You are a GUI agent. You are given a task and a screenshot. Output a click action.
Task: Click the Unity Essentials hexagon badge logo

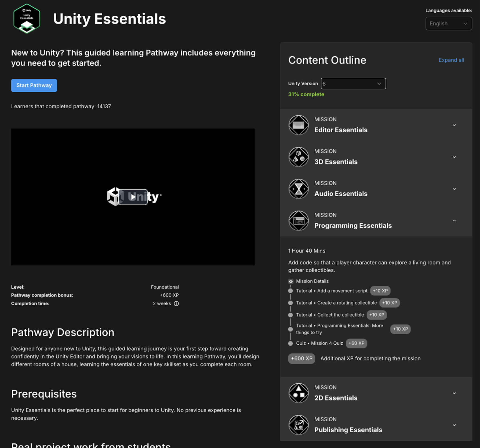pyautogui.click(x=27, y=19)
